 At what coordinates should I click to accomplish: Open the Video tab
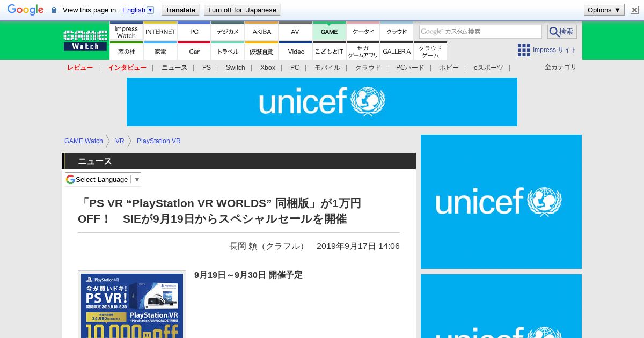pyautogui.click(x=295, y=51)
